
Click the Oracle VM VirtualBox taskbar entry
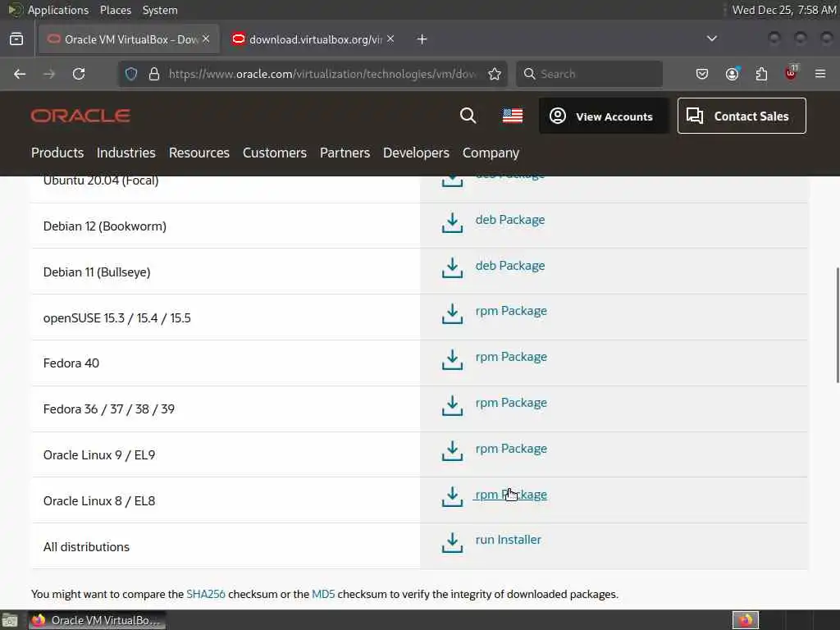click(x=97, y=620)
